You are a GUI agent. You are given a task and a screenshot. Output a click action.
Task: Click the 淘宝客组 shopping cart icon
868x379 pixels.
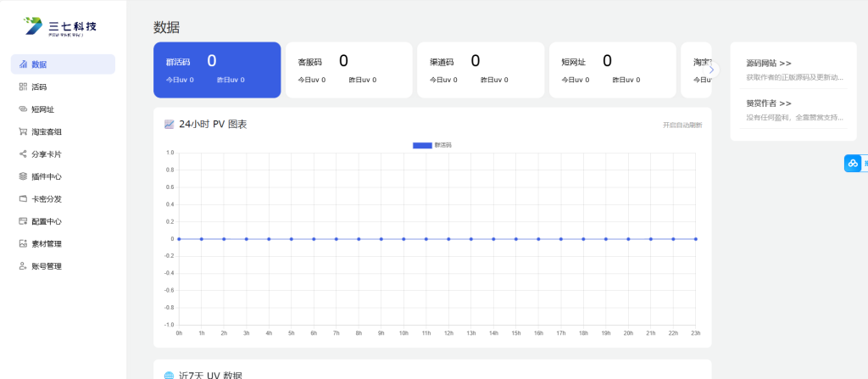pos(23,131)
